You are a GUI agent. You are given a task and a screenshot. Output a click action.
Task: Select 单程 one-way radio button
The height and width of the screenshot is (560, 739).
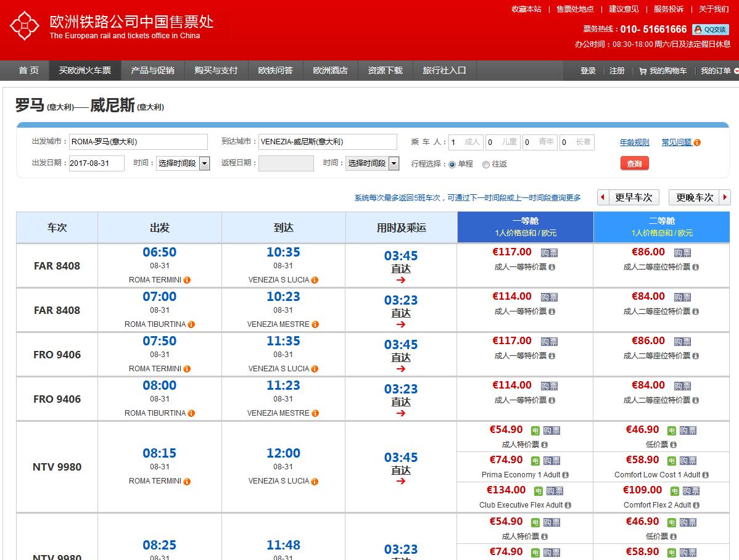(452, 165)
